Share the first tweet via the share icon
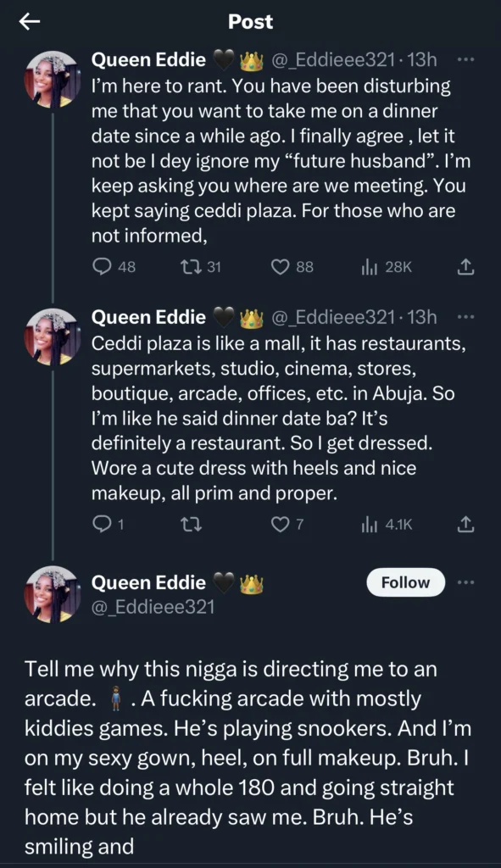The width and height of the screenshot is (501, 868). tap(465, 267)
